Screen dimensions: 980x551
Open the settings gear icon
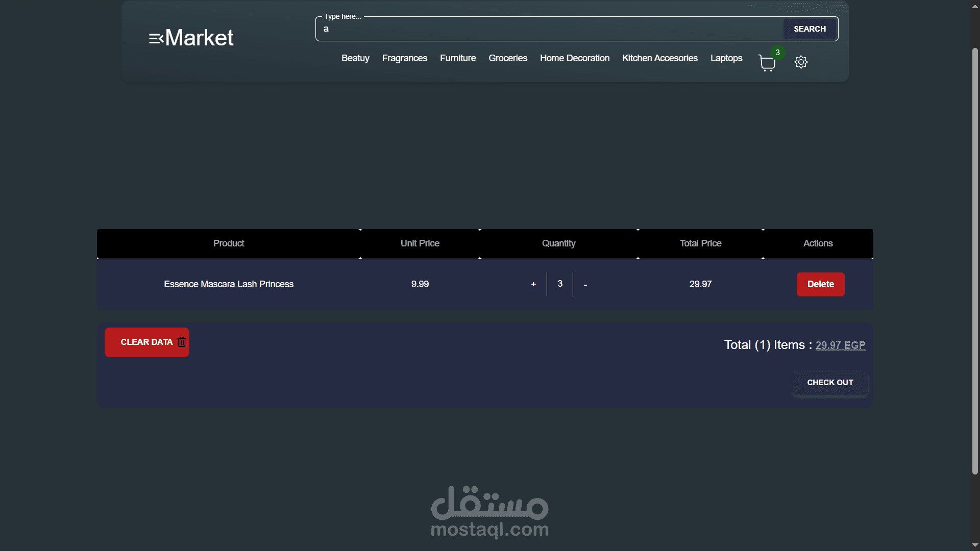(x=801, y=62)
